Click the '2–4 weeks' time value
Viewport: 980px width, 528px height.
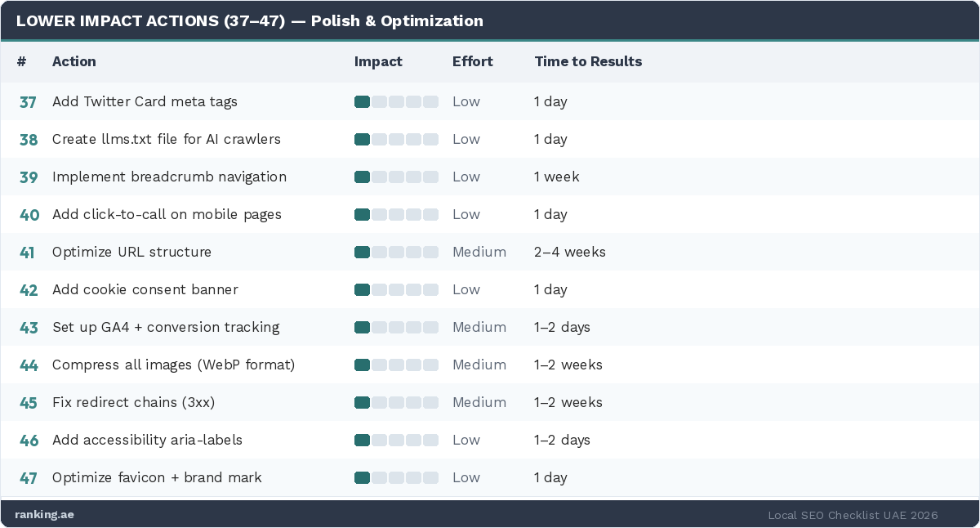click(x=569, y=253)
